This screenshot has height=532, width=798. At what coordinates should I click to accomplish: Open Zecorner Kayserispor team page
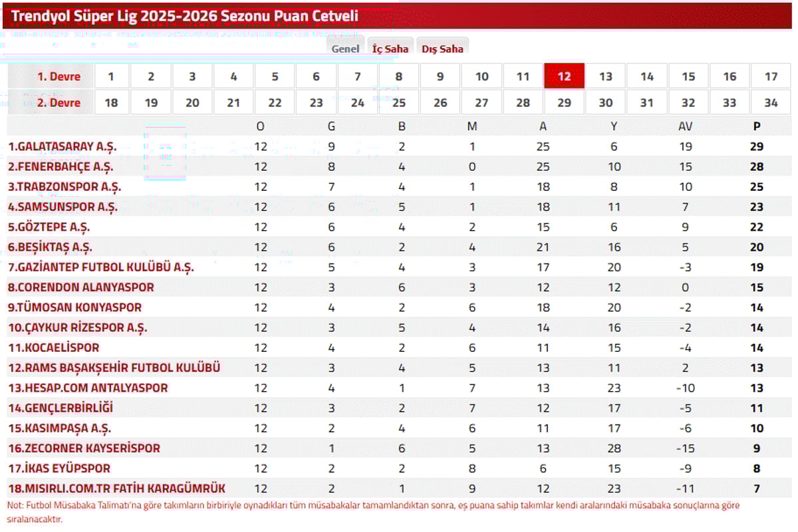(x=84, y=448)
